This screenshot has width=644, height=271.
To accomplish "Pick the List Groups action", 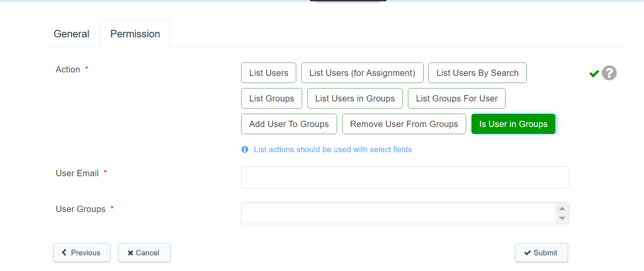I will 271,98.
